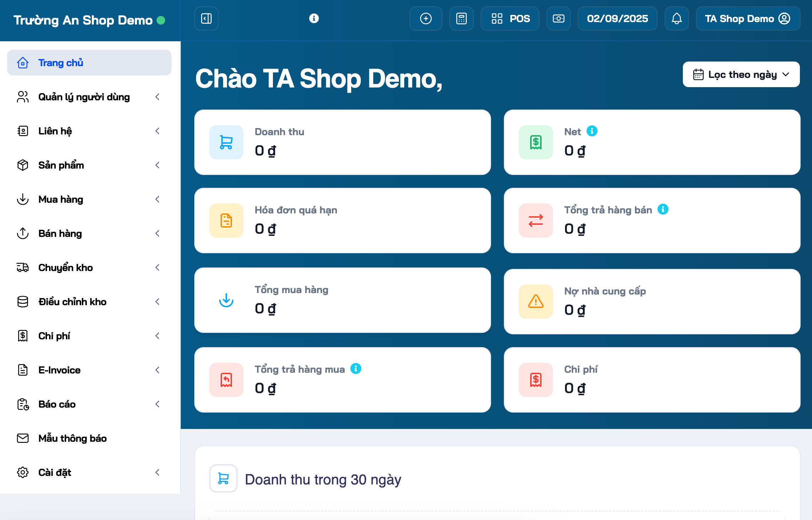Click the info icon next to Net

tap(592, 131)
